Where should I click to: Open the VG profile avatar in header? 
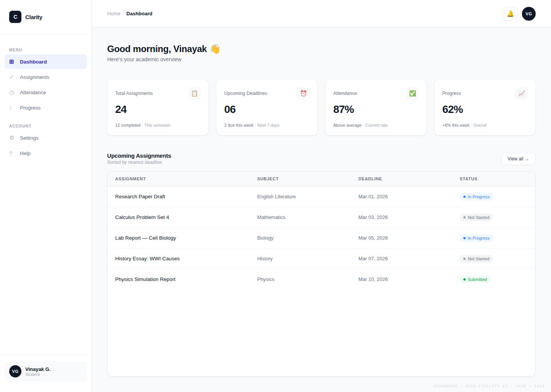(528, 14)
